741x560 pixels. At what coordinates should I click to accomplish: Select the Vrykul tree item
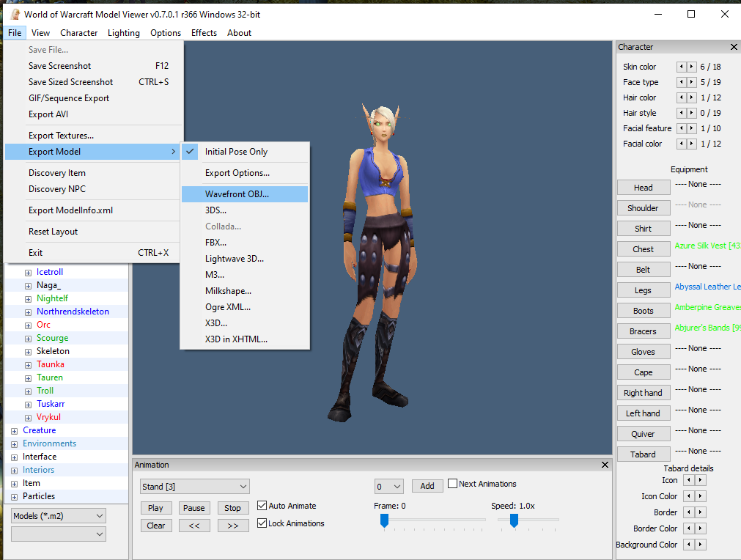pos(48,417)
